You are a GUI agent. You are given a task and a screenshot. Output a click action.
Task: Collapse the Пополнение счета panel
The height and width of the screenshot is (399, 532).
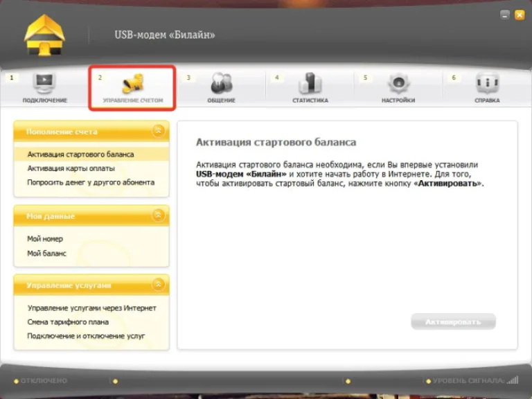click(x=158, y=131)
